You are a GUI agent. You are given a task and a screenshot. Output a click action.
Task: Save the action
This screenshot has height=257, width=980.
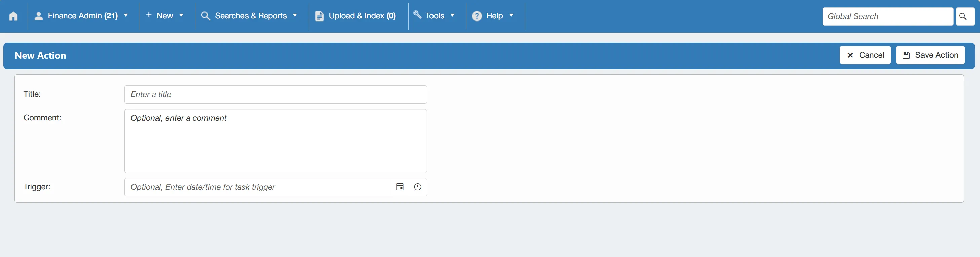pyautogui.click(x=930, y=55)
